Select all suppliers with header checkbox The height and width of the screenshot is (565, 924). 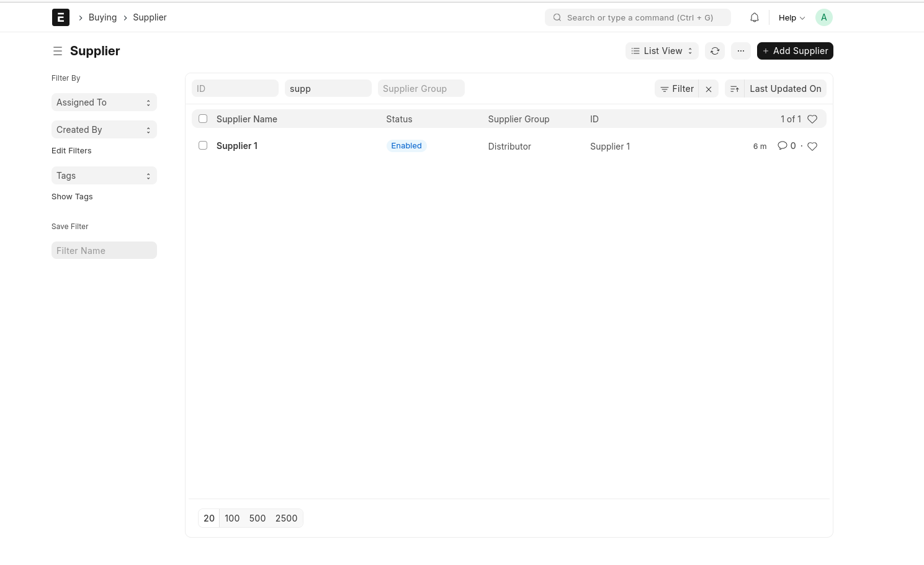(x=203, y=119)
